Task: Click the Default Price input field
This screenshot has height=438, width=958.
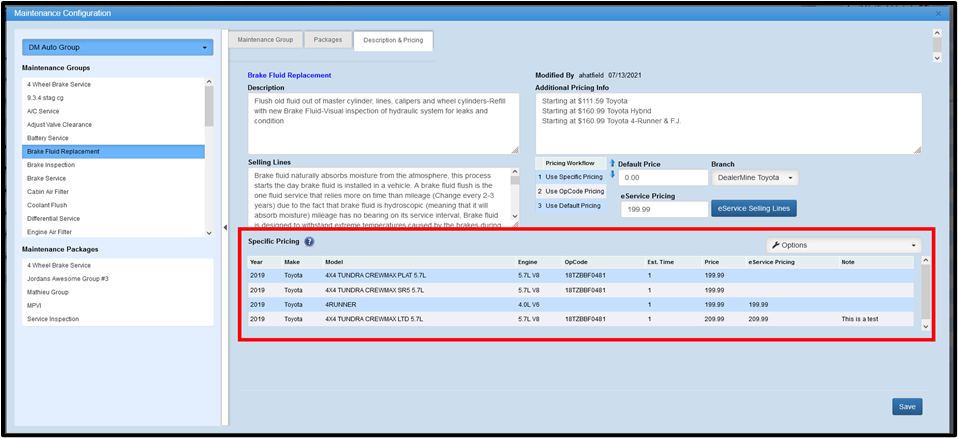Action: [664, 178]
